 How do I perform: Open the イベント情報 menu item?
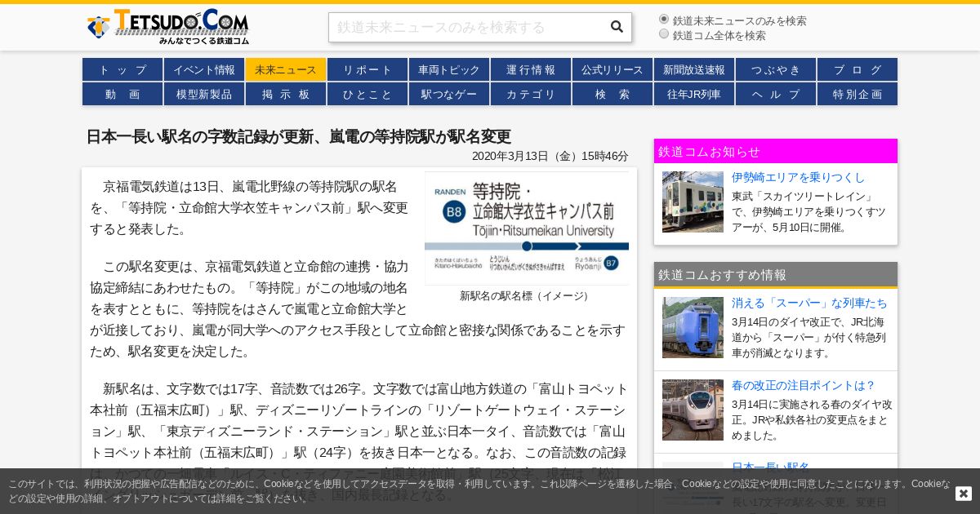[x=204, y=69]
